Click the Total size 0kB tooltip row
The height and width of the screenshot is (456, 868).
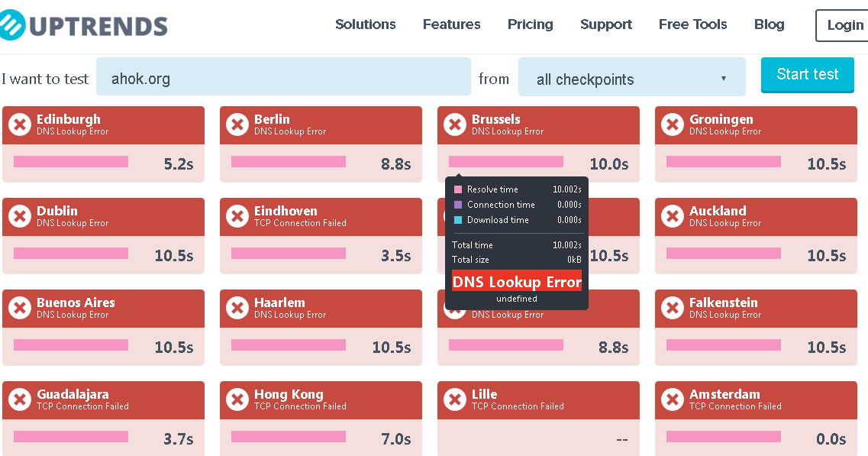pos(517,259)
